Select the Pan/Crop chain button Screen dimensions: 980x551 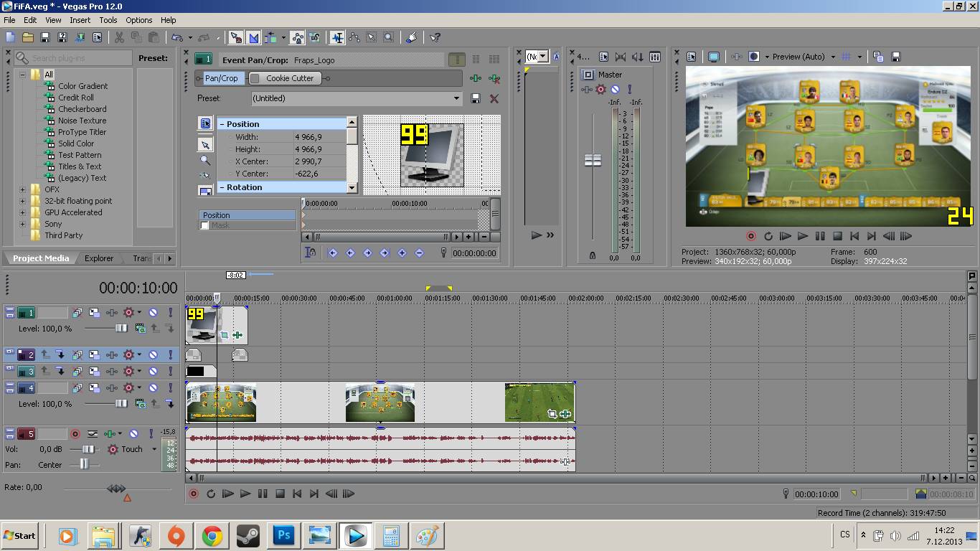click(221, 78)
